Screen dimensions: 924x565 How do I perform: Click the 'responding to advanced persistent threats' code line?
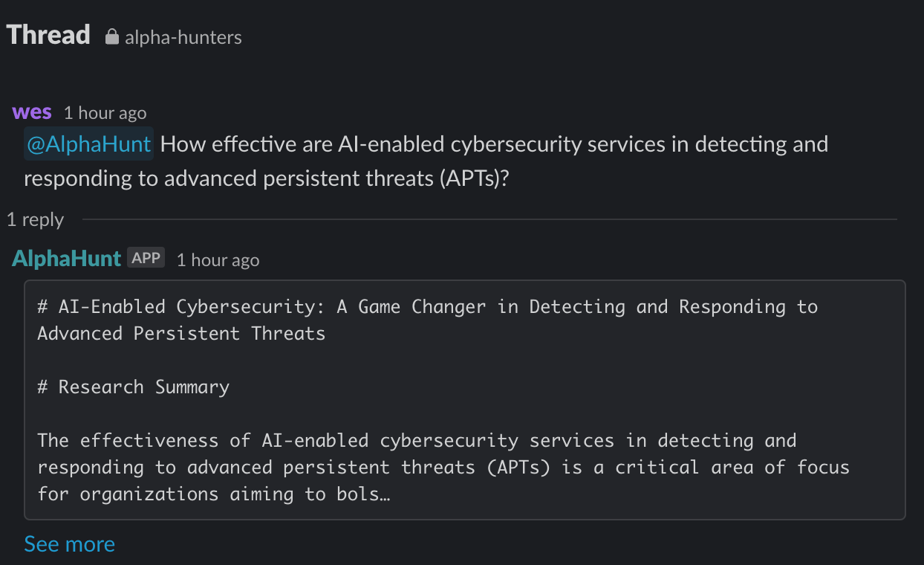(443, 467)
